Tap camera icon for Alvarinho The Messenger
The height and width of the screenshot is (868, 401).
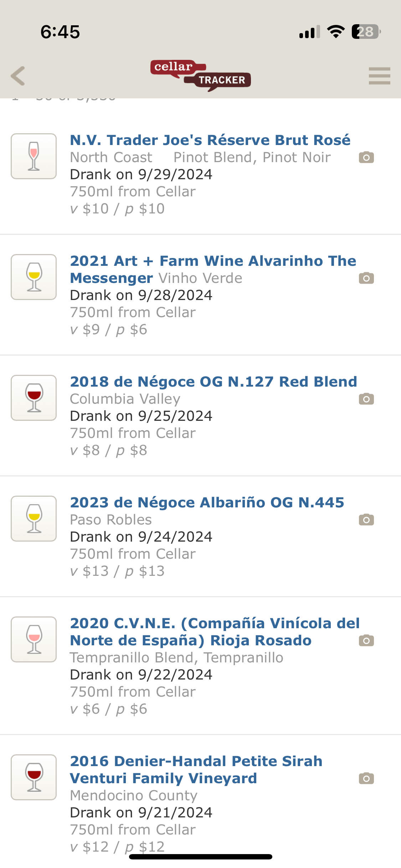point(366,278)
